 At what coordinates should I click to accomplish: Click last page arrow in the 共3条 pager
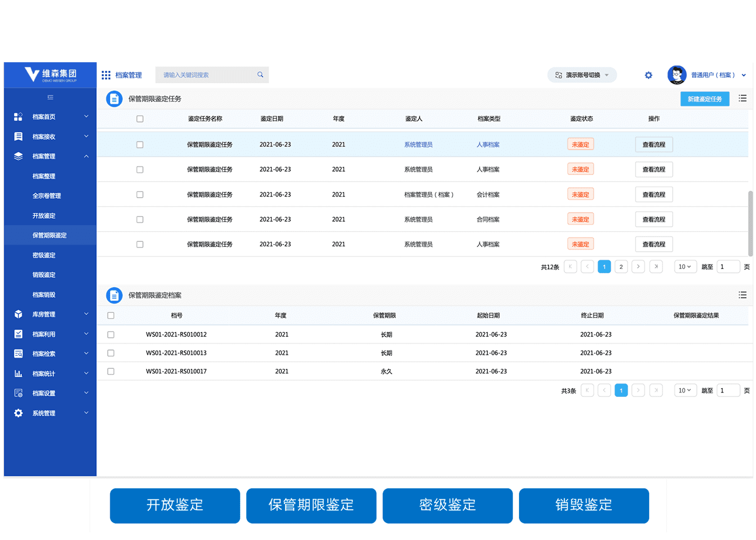click(x=656, y=390)
